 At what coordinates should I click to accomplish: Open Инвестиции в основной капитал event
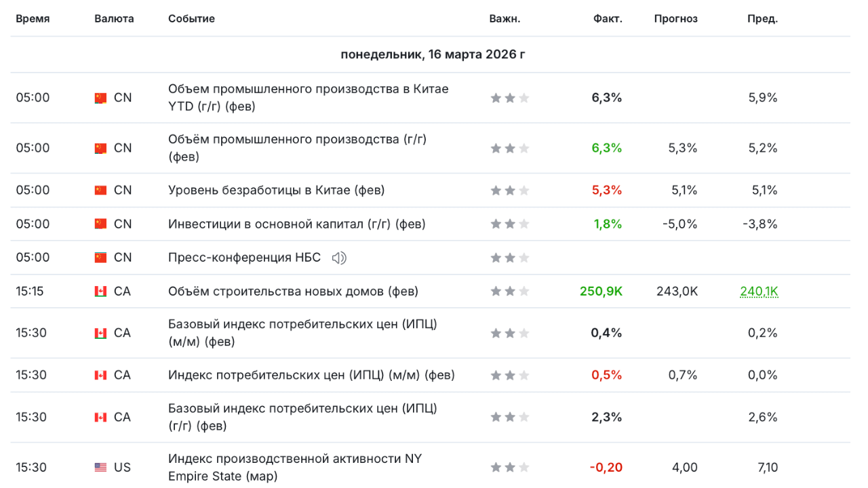pyautogui.click(x=296, y=224)
